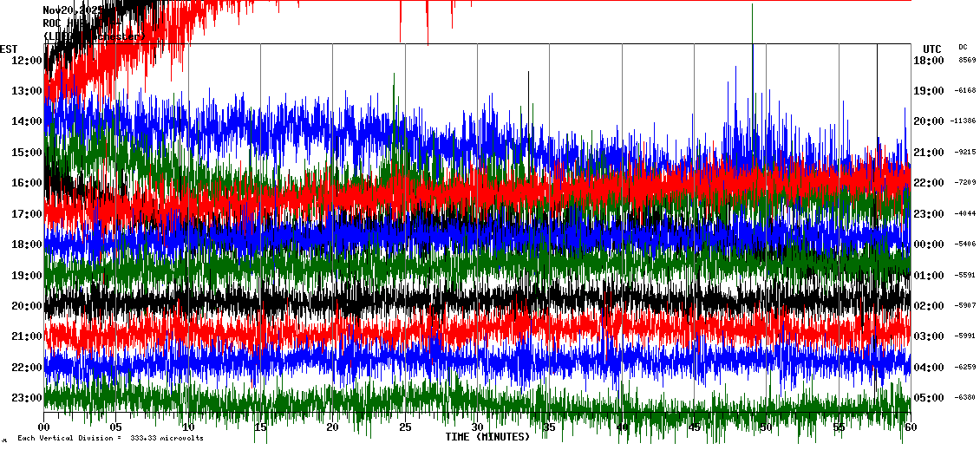Select the 00:00 UTC row label
This screenshot has width=980, height=450.
928,245
